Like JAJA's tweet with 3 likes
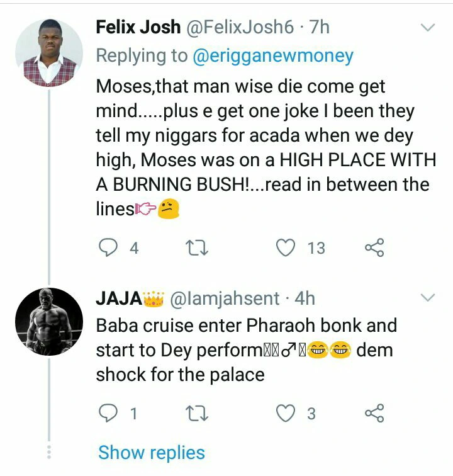The image size is (453, 476). tap(286, 413)
